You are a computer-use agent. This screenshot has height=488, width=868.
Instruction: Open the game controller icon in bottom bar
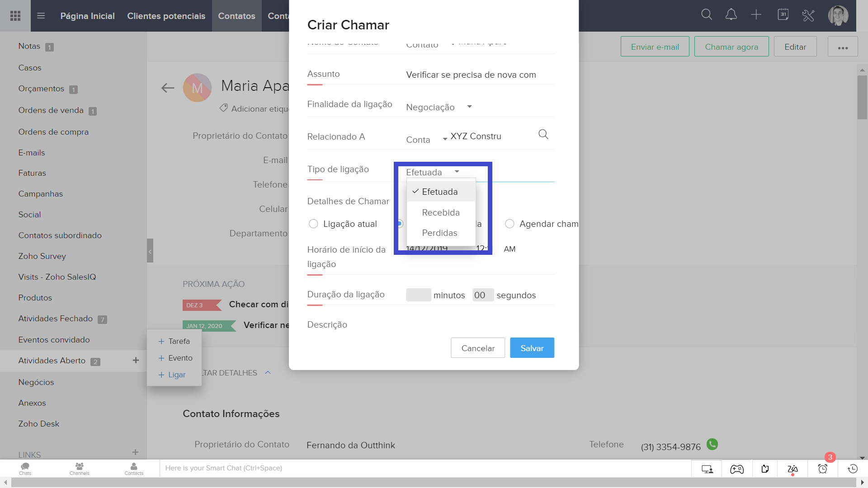pyautogui.click(x=737, y=469)
